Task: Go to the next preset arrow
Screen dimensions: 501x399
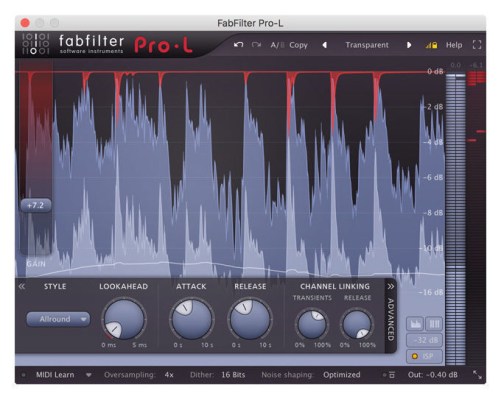Action: coord(409,45)
